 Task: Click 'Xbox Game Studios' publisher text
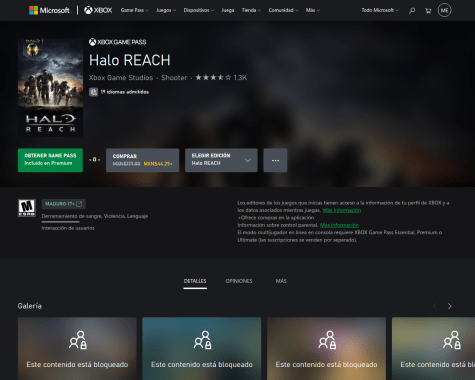[x=121, y=78]
